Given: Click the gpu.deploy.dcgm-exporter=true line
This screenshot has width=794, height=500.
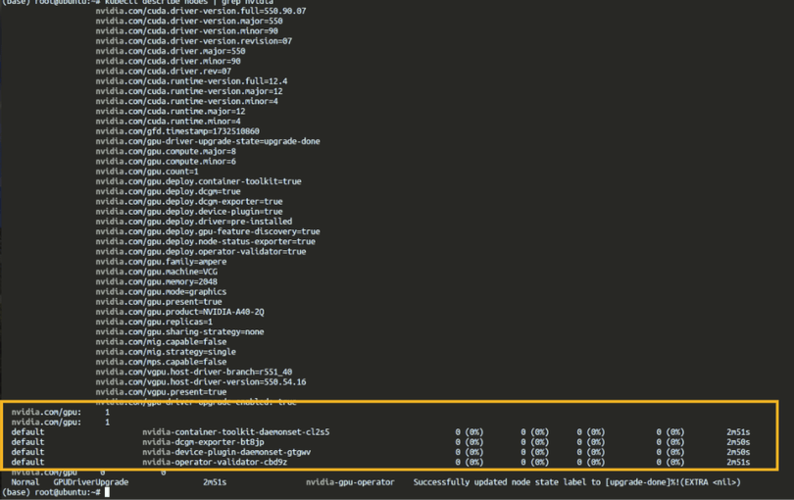Looking at the screenshot, I should [189, 202].
